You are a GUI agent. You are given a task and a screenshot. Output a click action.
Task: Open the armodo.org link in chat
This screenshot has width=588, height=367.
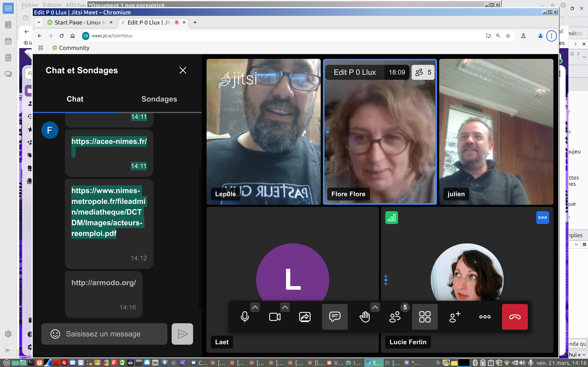[104, 283]
